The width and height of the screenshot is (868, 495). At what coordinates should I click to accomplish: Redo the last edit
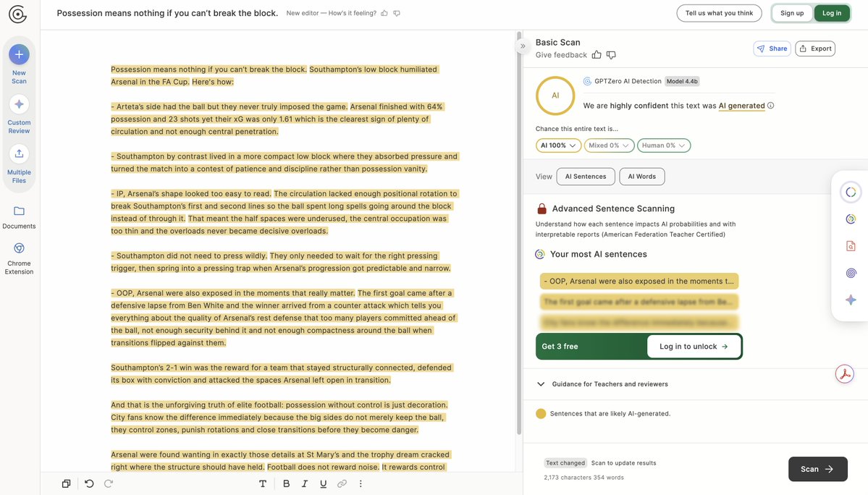[x=109, y=483]
